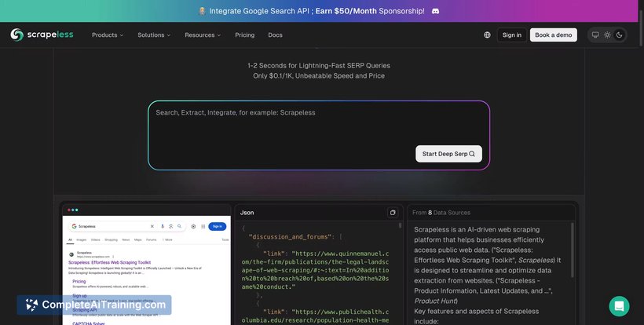
Task: Expand the Products menu
Action: [x=108, y=35]
